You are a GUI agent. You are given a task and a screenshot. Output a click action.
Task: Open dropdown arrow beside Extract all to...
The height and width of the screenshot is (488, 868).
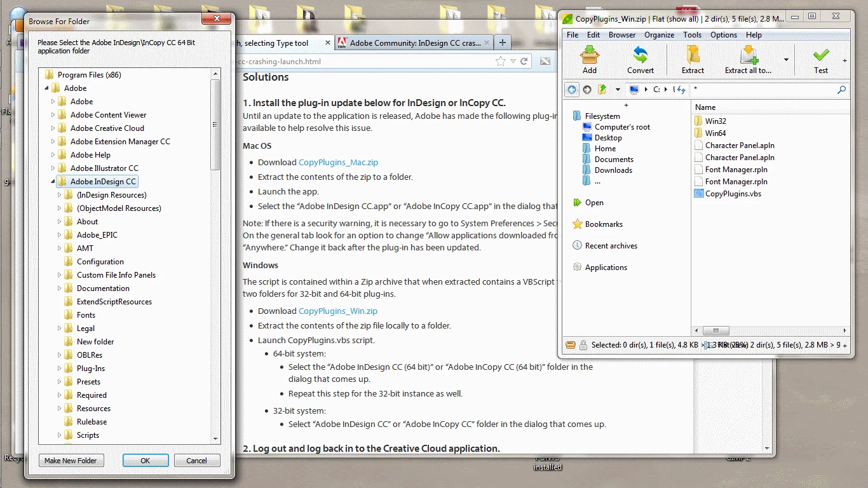coord(786,60)
